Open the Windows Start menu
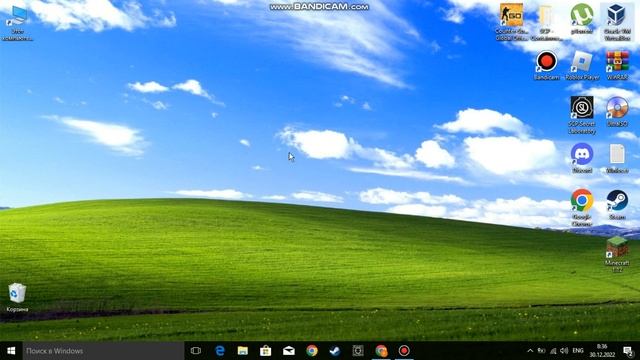Screen dimensions: 640x360 click(11, 351)
